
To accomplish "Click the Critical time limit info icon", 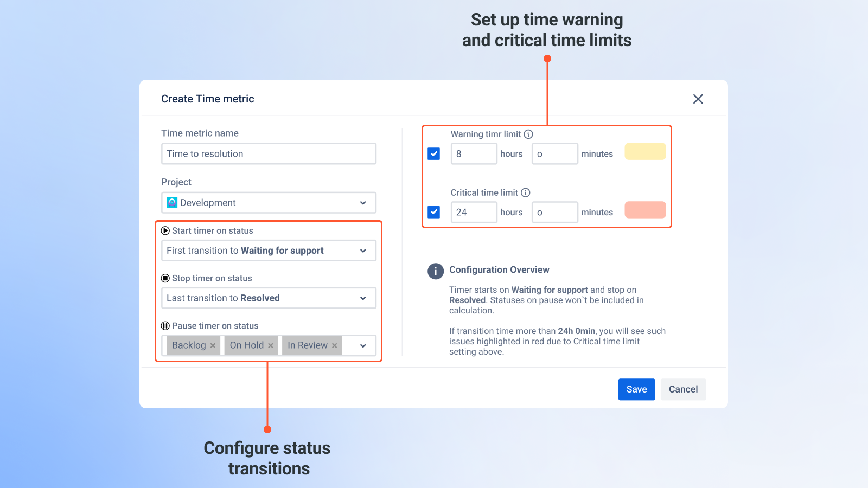I will [x=525, y=192].
